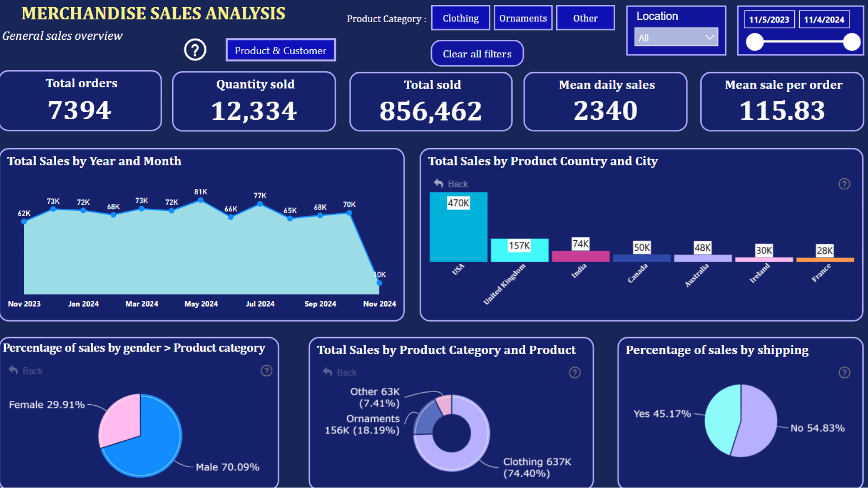868x488 pixels.
Task: Select the India 74K bar
Action: click(580, 256)
